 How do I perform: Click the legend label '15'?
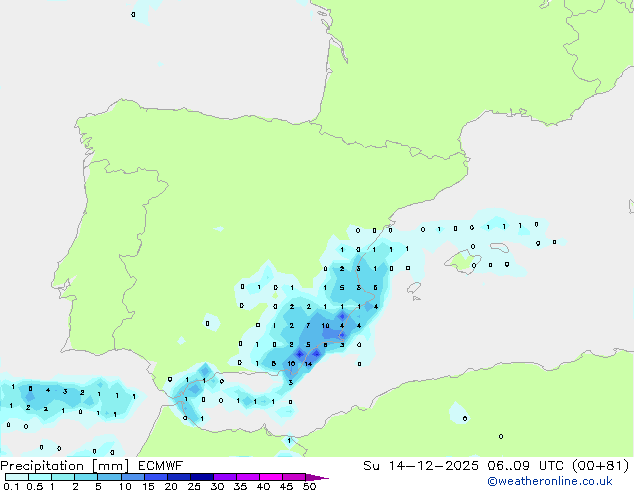point(148,486)
